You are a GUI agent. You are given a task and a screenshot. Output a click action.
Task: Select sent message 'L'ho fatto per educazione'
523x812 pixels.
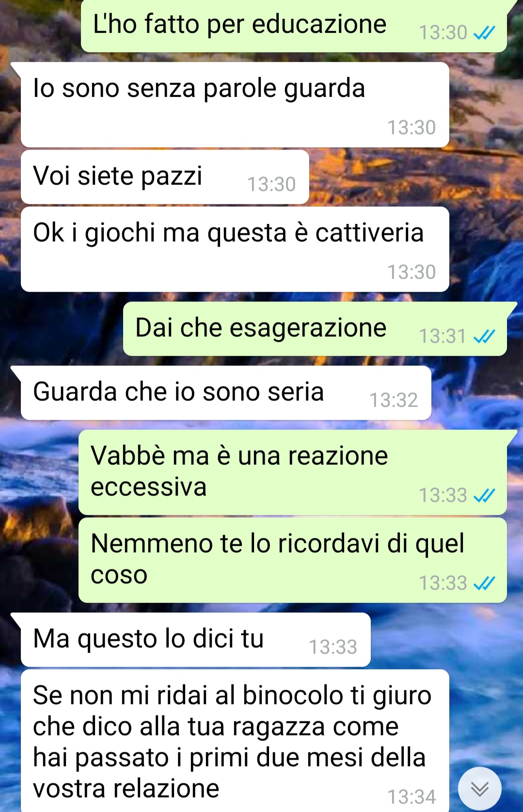click(294, 26)
